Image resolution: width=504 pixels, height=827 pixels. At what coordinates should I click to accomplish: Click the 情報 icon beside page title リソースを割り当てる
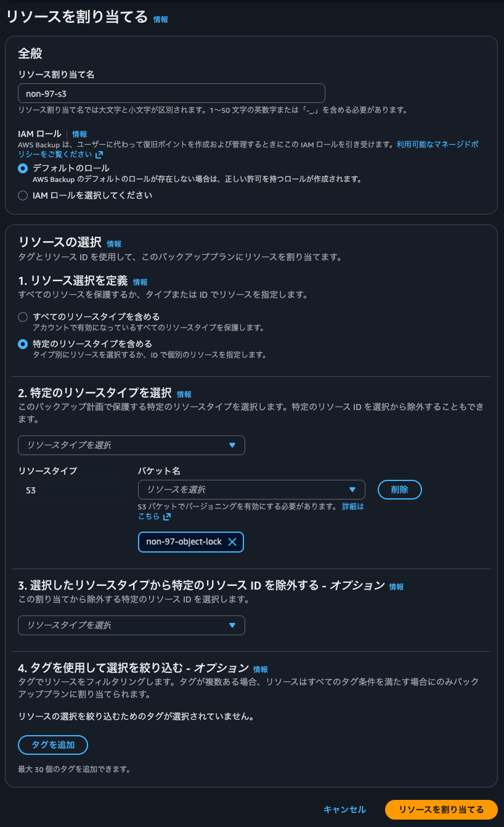[160, 19]
